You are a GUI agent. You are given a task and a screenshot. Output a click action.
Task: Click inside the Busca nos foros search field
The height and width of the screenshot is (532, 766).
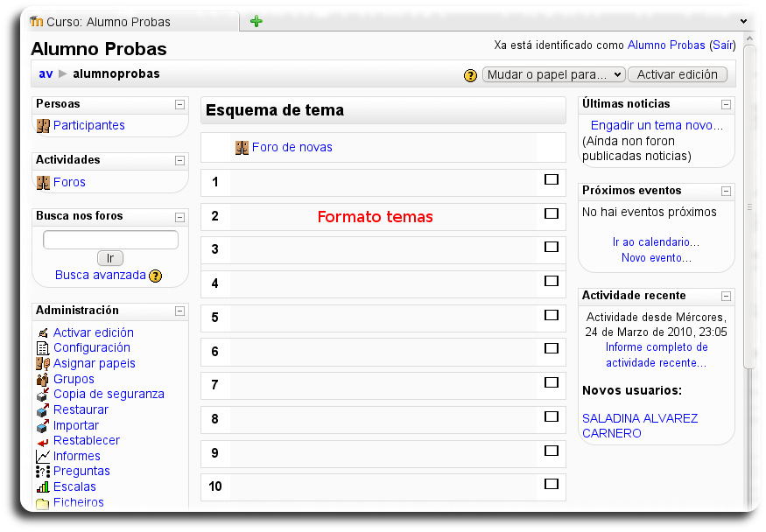pos(109,239)
